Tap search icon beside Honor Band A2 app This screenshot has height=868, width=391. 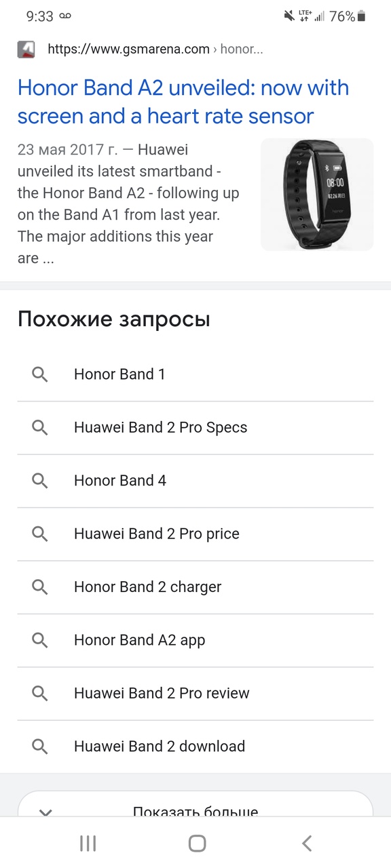point(40,640)
